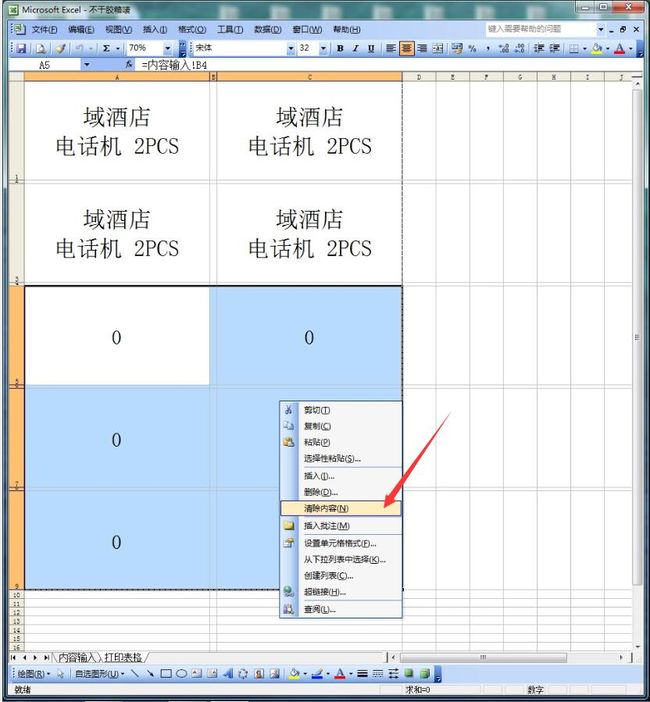
Task: Toggle the center alignment button
Action: (406, 48)
